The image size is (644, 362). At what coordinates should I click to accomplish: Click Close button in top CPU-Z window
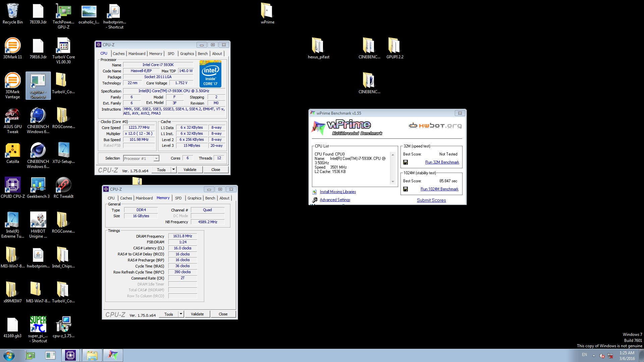pyautogui.click(x=216, y=170)
